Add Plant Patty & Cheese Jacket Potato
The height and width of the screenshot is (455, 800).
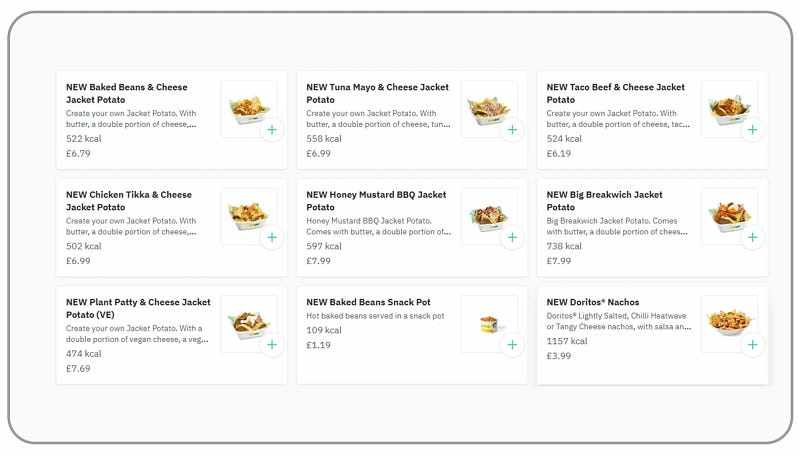[x=272, y=345]
